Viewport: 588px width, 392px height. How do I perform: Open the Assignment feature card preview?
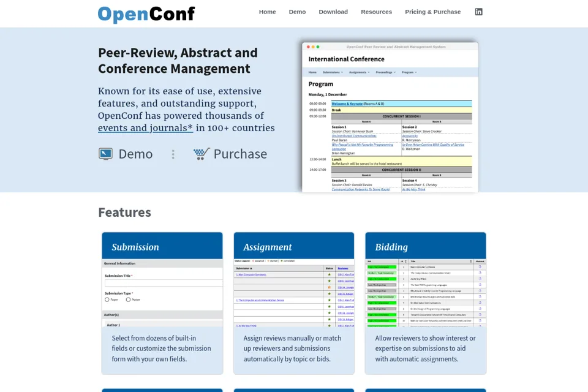coord(294,293)
